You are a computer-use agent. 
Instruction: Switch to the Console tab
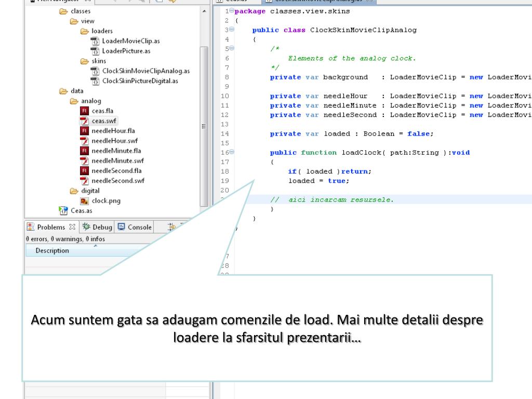(x=135, y=227)
